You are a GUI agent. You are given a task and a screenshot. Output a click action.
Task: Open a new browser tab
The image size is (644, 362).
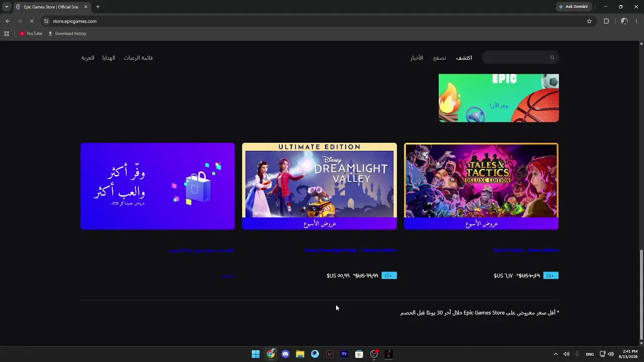pyautogui.click(x=98, y=7)
